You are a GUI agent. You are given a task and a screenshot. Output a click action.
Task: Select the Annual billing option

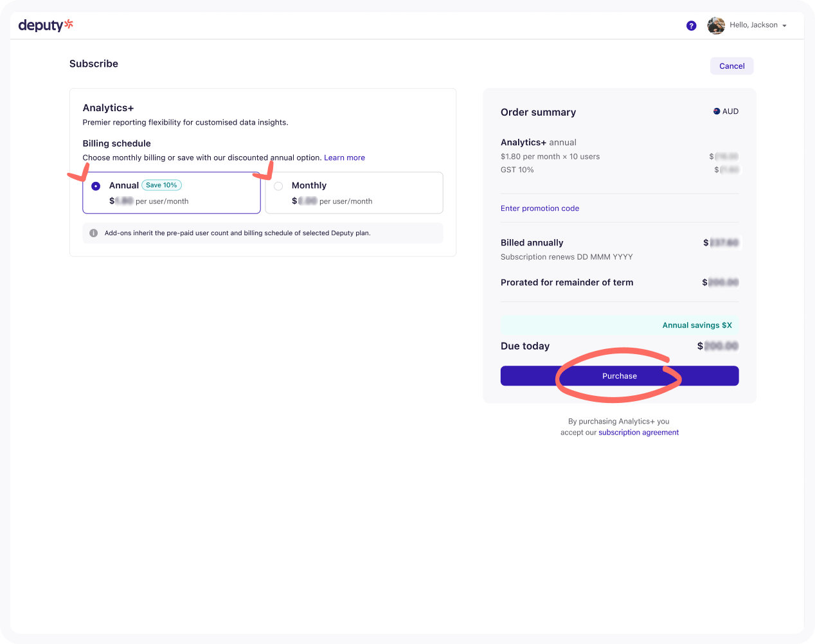[x=171, y=192]
